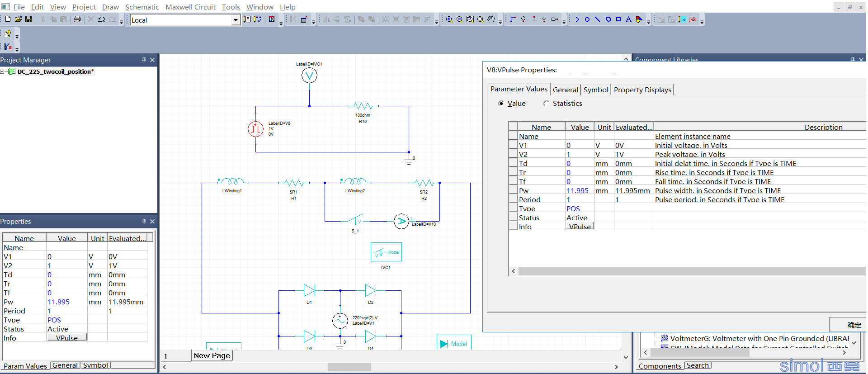868x374 pixels.
Task: Click the zoom out magnifier
Action: point(460,19)
